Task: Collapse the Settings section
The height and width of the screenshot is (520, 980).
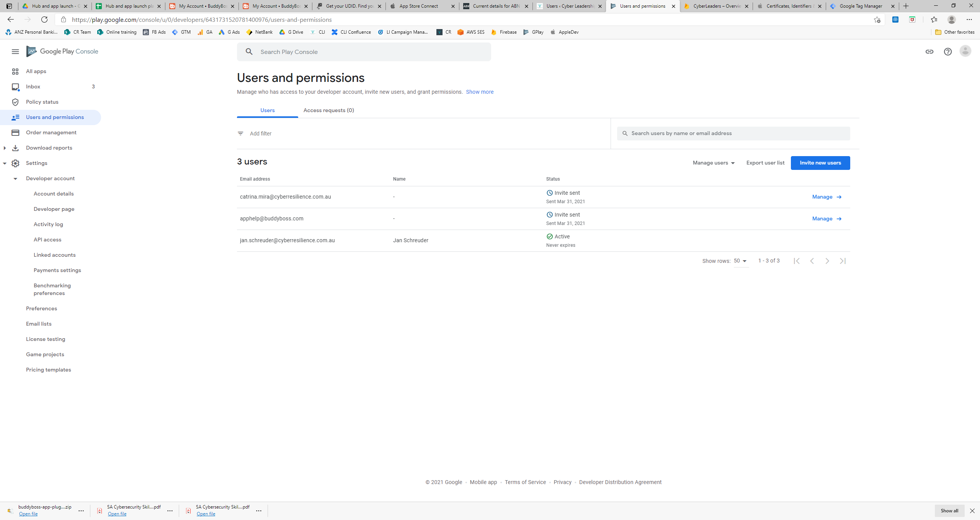Action: point(5,163)
